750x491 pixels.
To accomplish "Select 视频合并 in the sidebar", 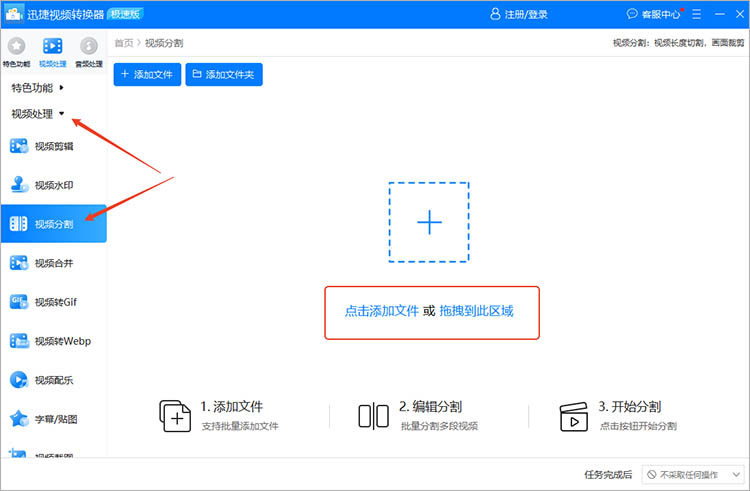I will [x=53, y=262].
